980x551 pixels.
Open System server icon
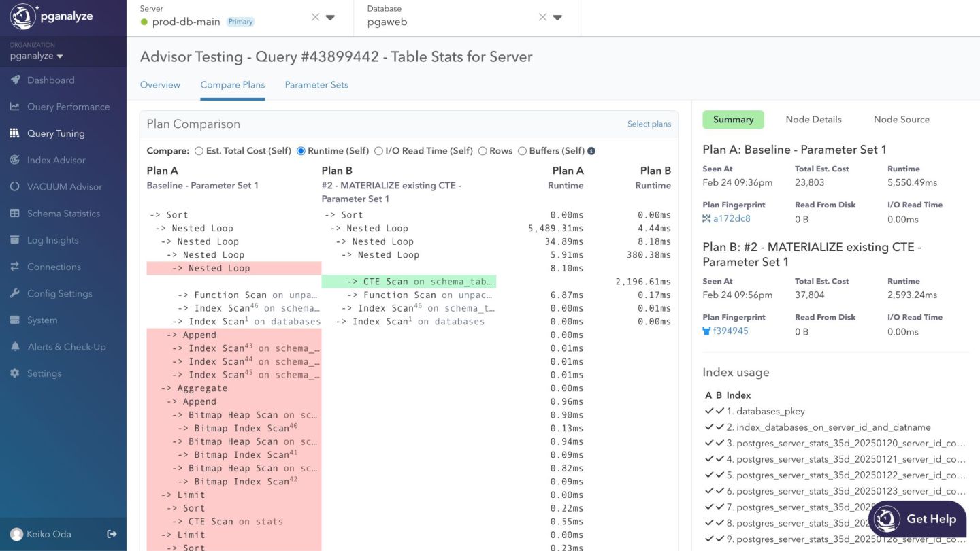14,320
